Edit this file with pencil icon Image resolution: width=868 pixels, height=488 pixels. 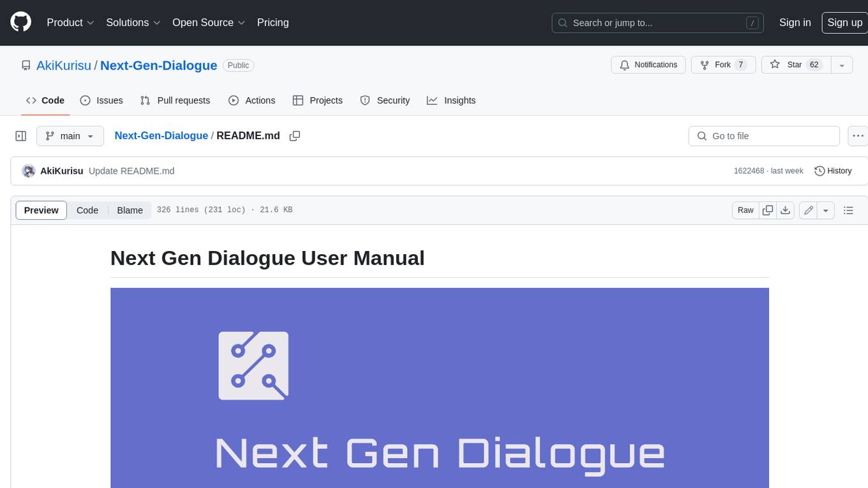pyautogui.click(x=809, y=210)
